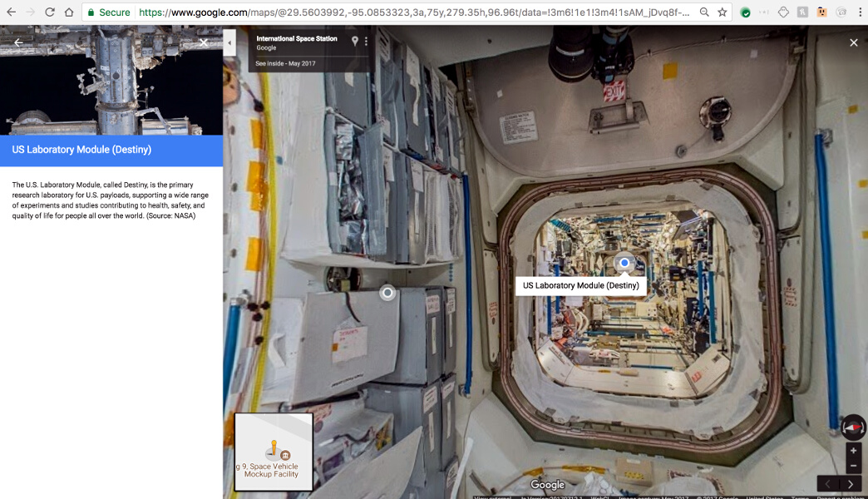Viewport: 868px width, 499px height.
Task: Click the green checkmark extension icon
Action: pyautogui.click(x=744, y=12)
